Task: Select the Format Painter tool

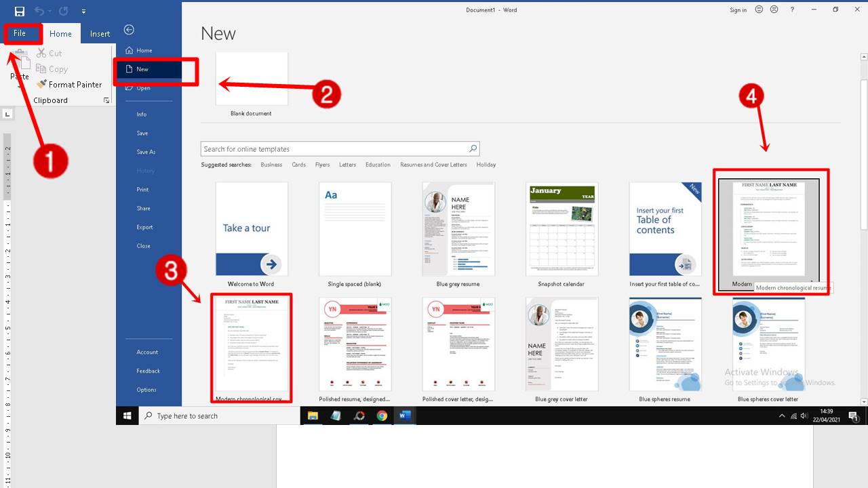Action: point(68,84)
